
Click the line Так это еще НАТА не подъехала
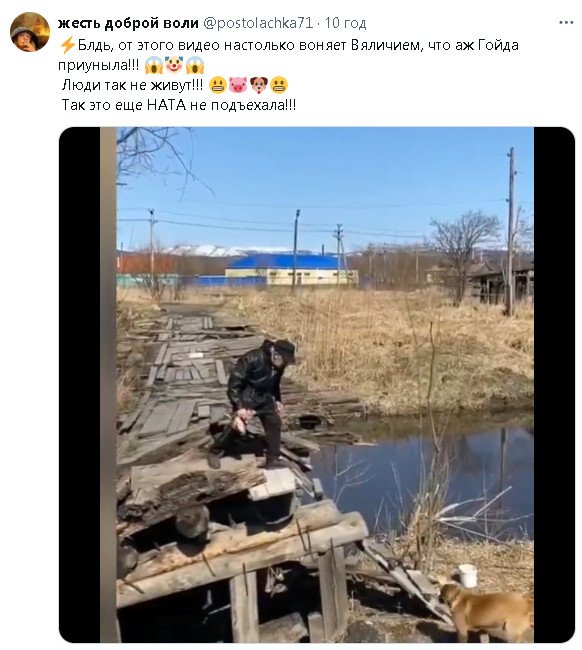(x=179, y=105)
